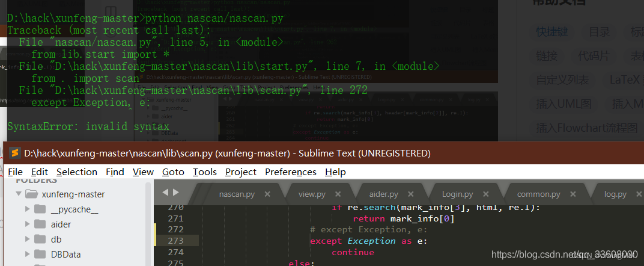Click the 'except Exception as e:' code line
The width and height of the screenshot is (644, 266).
click(x=369, y=241)
